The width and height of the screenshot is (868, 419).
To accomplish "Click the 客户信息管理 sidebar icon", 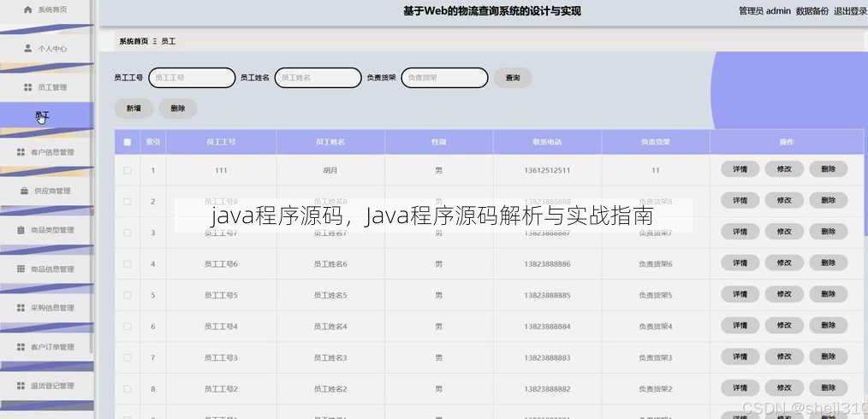I will (21, 152).
